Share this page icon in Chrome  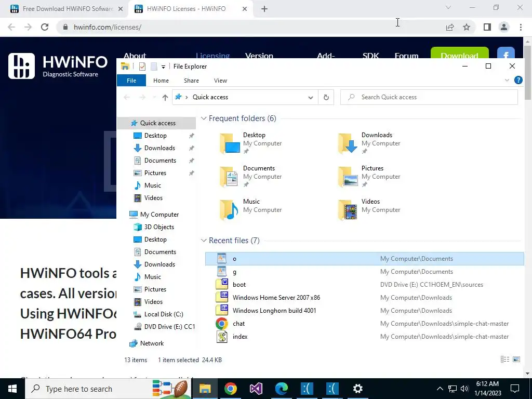click(450, 27)
